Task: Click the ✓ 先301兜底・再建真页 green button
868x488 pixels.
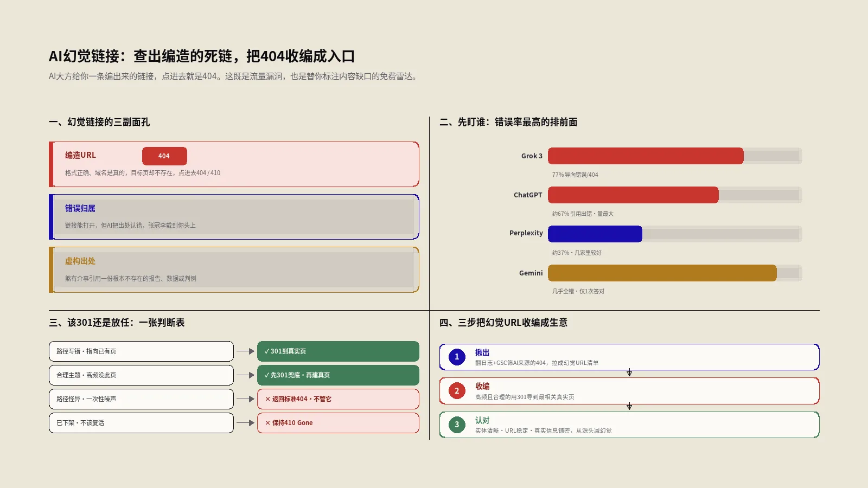Action: tap(338, 375)
